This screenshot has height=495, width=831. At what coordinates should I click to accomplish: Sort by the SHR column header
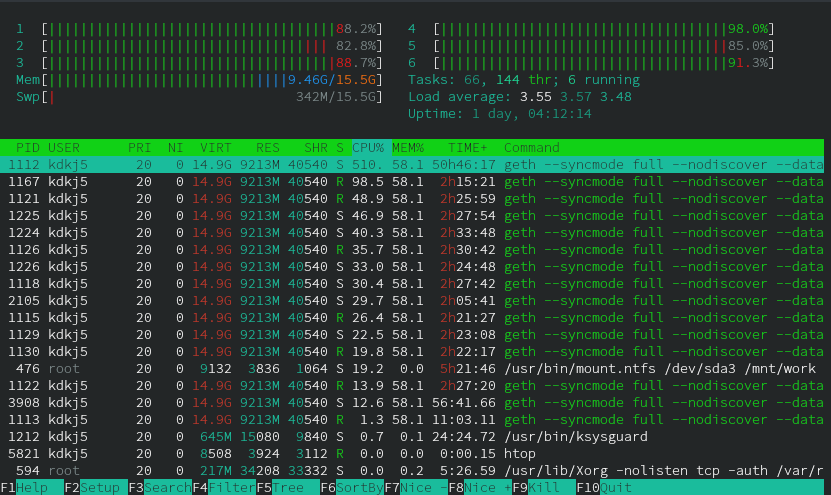[x=315, y=148]
